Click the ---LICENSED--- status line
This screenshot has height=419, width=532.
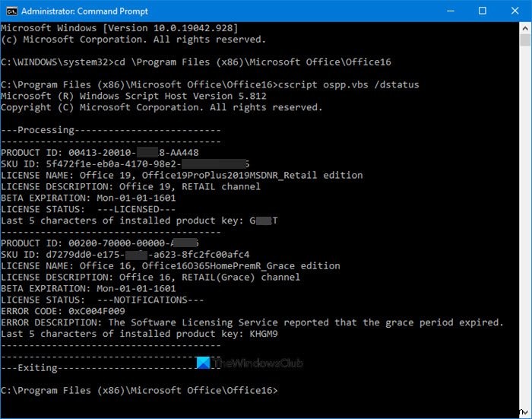tap(88, 209)
